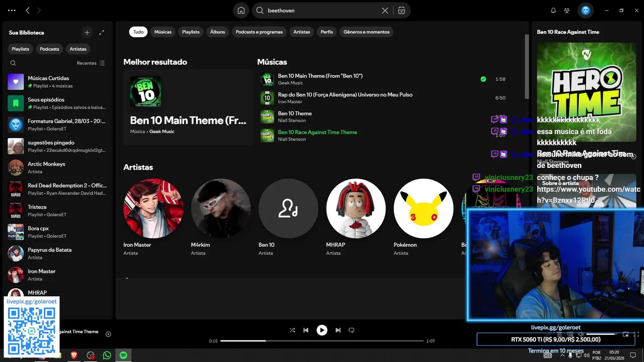The height and width of the screenshot is (362, 644).
Task: Open Pokémon artist card
Action: [x=423, y=217]
